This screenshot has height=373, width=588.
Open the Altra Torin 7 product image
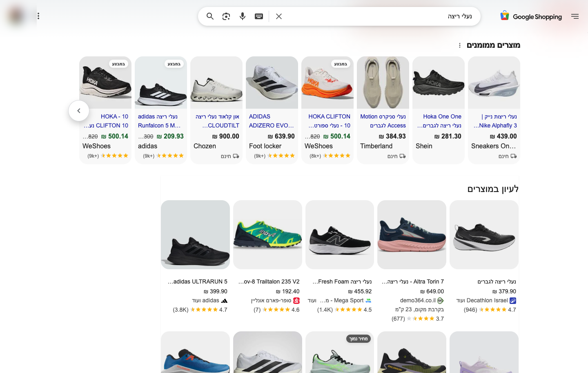pyautogui.click(x=412, y=235)
